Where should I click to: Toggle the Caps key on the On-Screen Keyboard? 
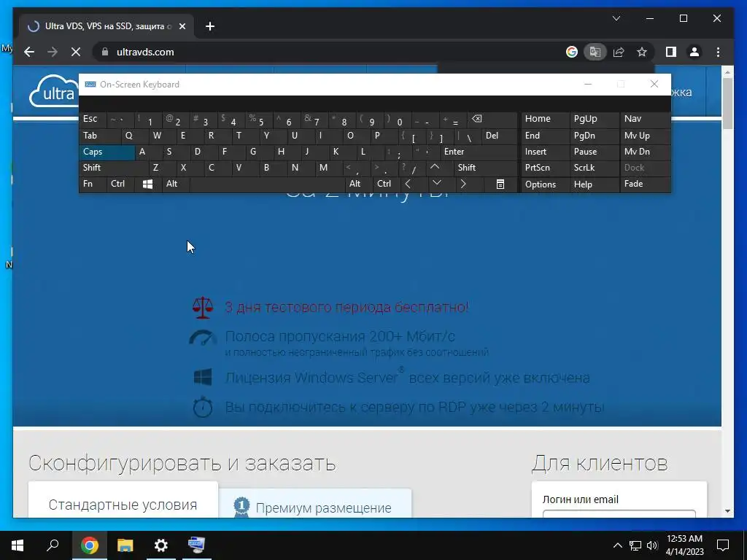point(107,152)
